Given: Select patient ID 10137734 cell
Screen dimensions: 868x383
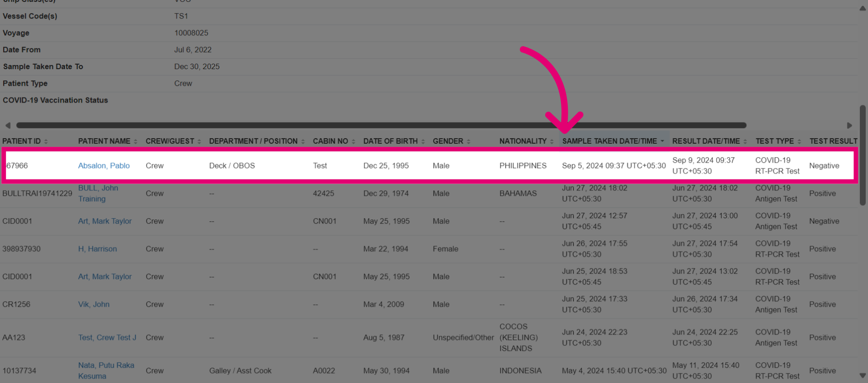Looking at the screenshot, I should point(19,370).
